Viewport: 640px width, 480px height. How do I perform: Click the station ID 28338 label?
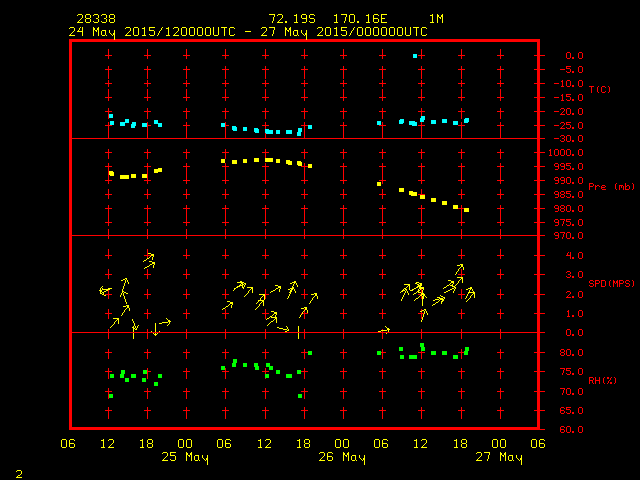coord(94,19)
